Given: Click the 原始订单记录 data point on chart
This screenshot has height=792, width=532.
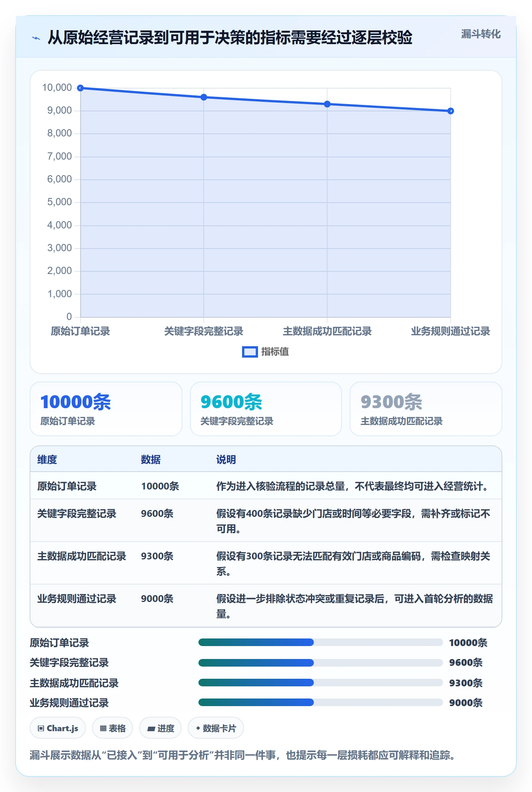Looking at the screenshot, I should (x=81, y=88).
